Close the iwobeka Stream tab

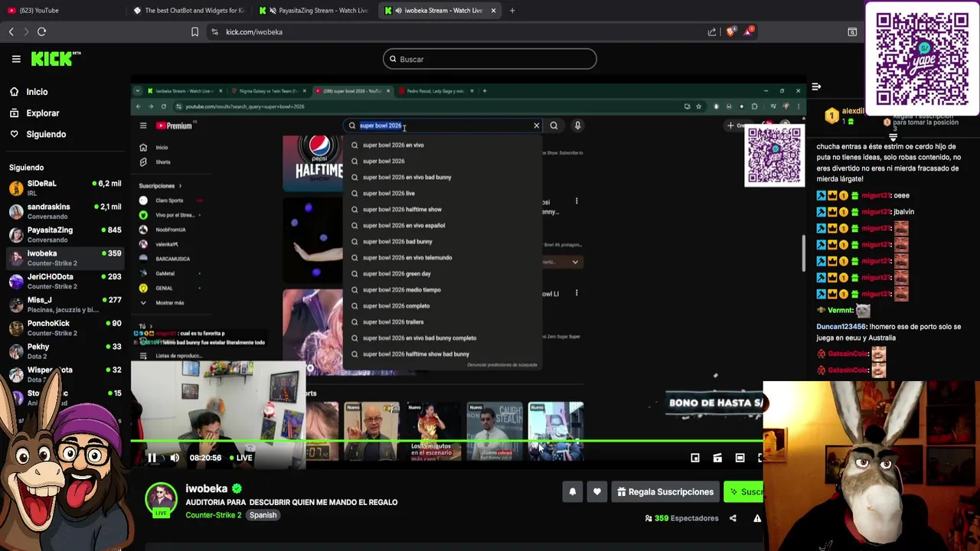point(493,11)
